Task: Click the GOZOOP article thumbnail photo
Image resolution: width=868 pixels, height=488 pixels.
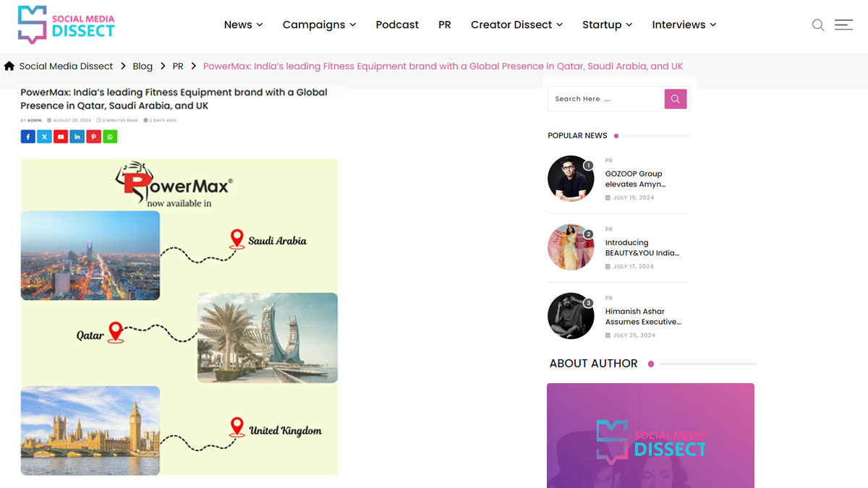Action: [x=571, y=178]
